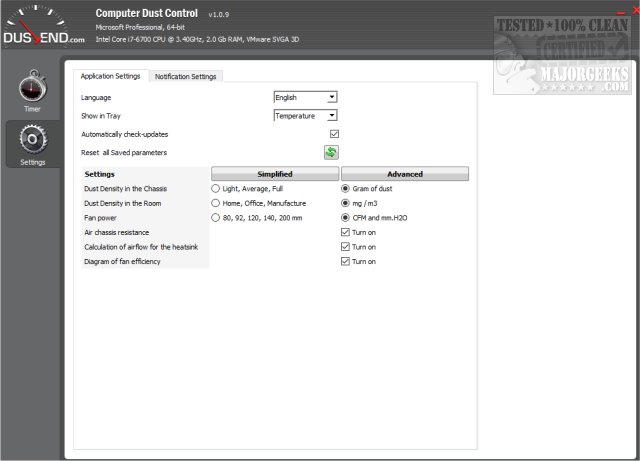The width and height of the screenshot is (640, 461).
Task: Minimize the Computer Dust Control window
Action: click(621, 13)
